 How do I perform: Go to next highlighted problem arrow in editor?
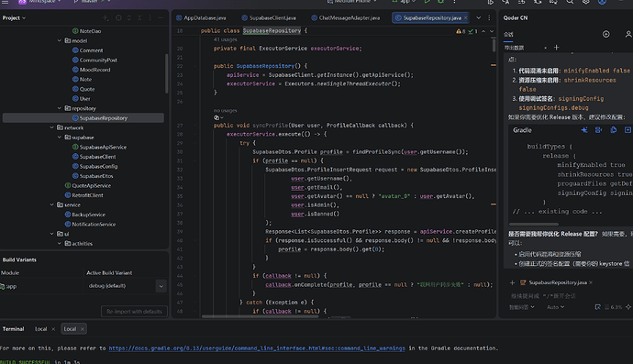tap(492, 31)
